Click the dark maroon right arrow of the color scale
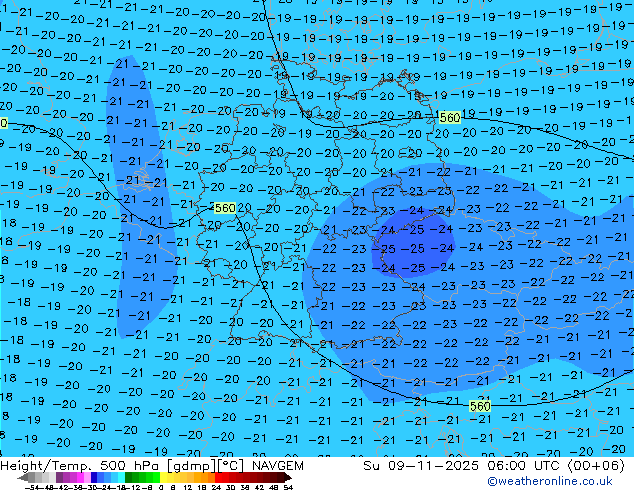The image size is (634, 490). coord(288,477)
